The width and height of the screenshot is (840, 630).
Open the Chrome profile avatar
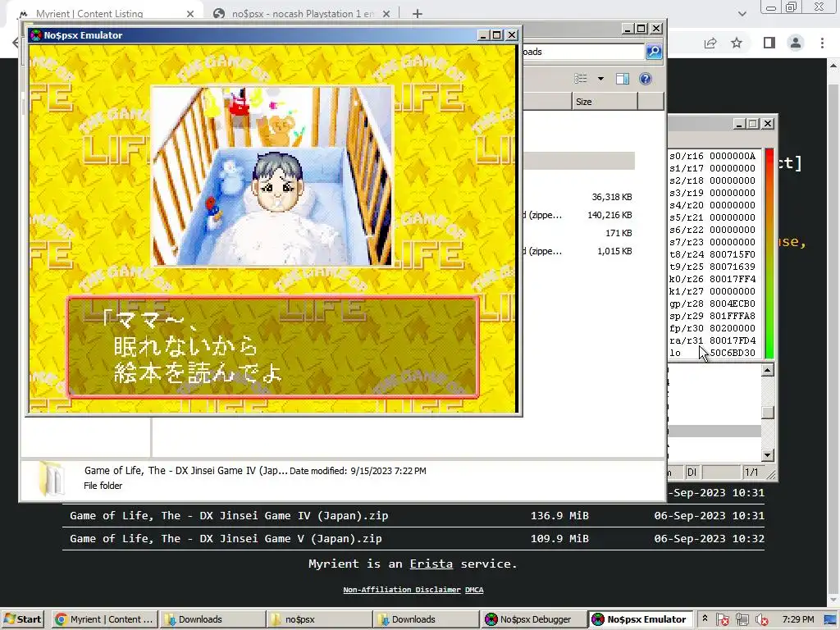pyautogui.click(x=796, y=43)
